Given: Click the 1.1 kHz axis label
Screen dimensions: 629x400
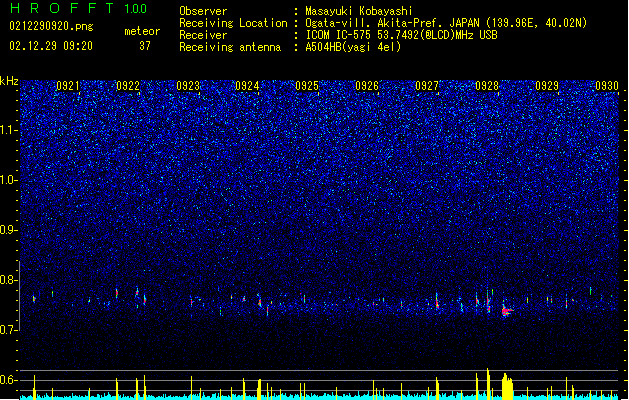Looking at the screenshot, I should click(9, 130).
